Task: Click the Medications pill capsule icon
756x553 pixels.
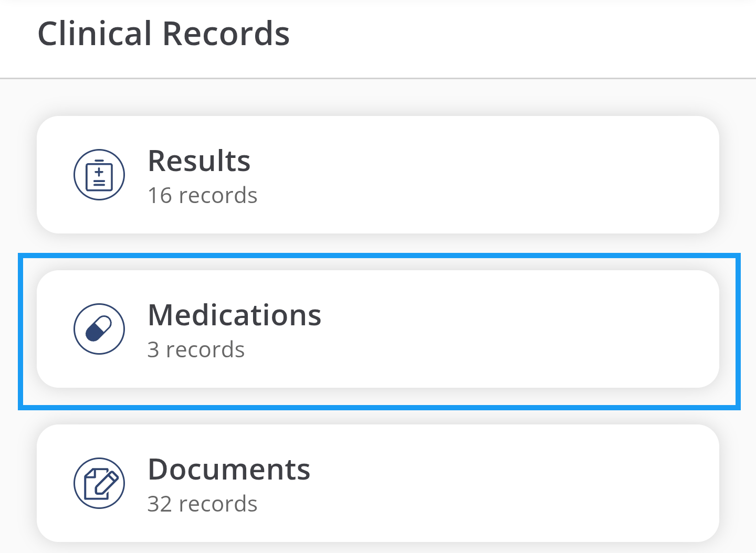Action: (99, 329)
